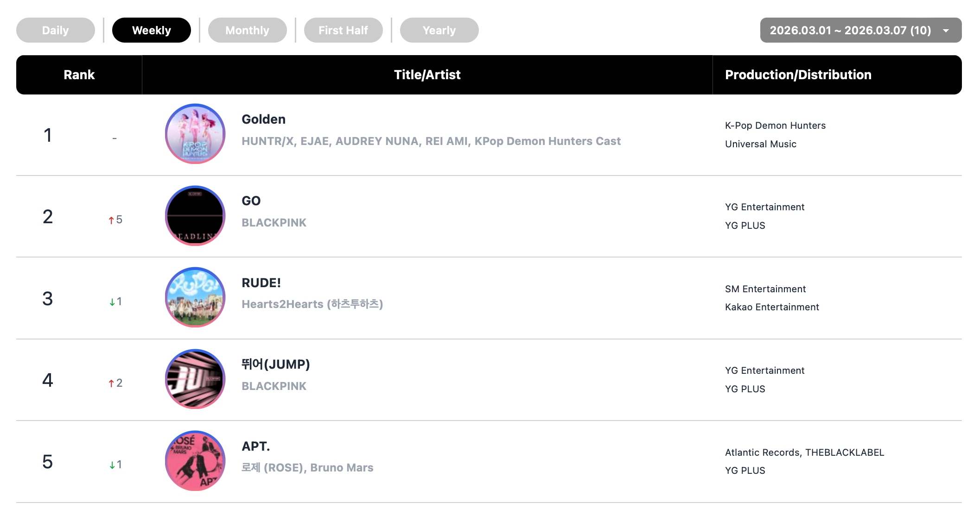Click the GO song title
Image resolution: width=980 pixels, height=509 pixels.
[251, 201]
